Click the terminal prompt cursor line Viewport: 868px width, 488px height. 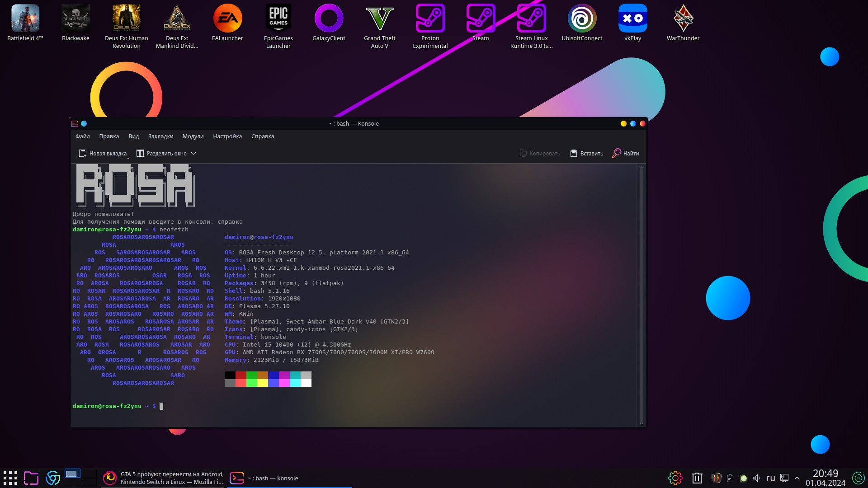click(118, 406)
